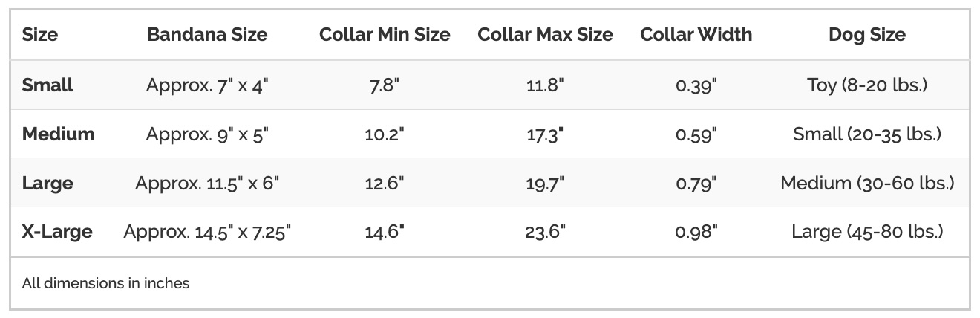
Task: Click the All dimensions in inches note
Action: point(106,283)
